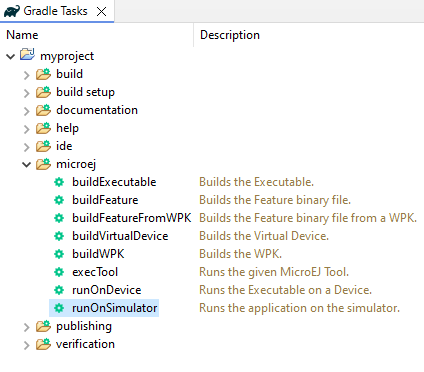Click the runOnDevice task gear icon
This screenshot has width=424, height=372.
tap(59, 290)
